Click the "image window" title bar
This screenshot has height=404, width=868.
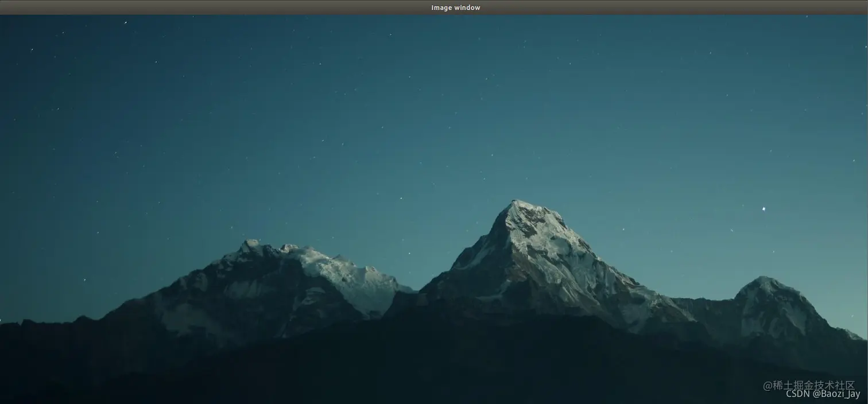[434, 7]
